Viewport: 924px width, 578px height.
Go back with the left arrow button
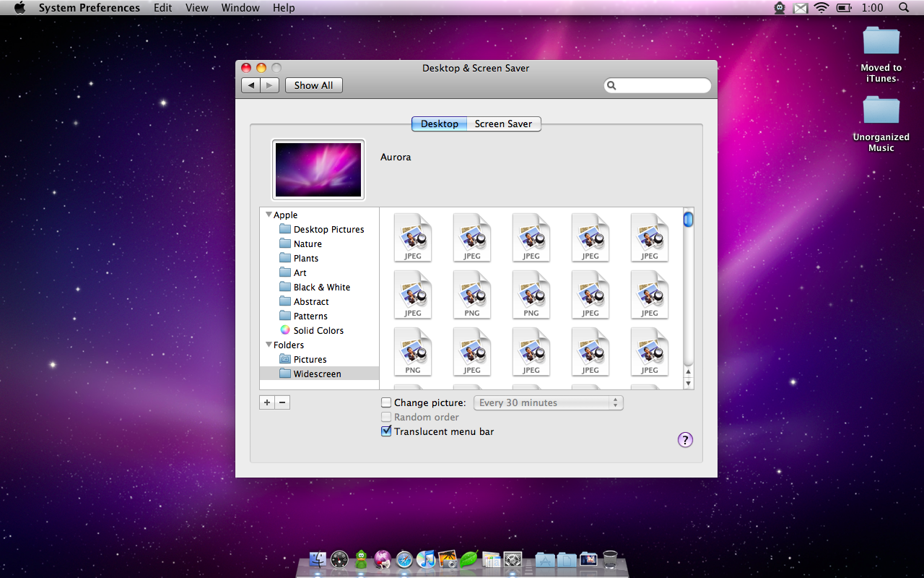pyautogui.click(x=250, y=85)
